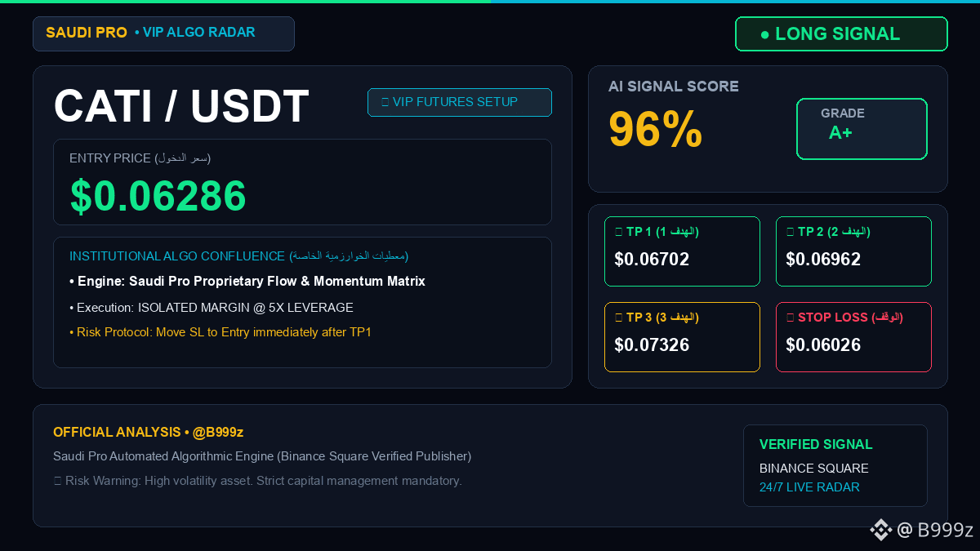The image size is (980, 551).
Task: Click the SAUDI PRO VIP ALGO RADAR header
Action: coord(163,33)
